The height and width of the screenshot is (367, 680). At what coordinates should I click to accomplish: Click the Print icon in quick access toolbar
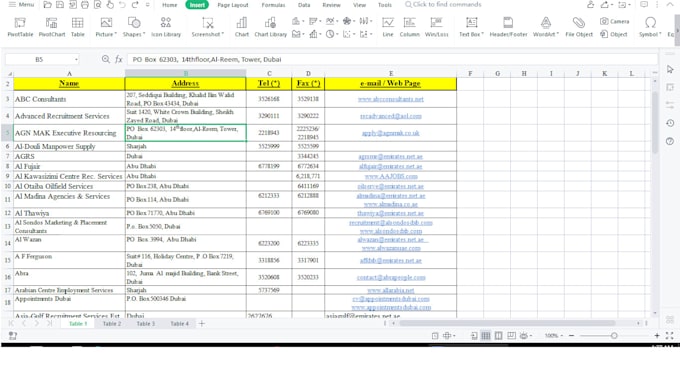click(x=85, y=5)
